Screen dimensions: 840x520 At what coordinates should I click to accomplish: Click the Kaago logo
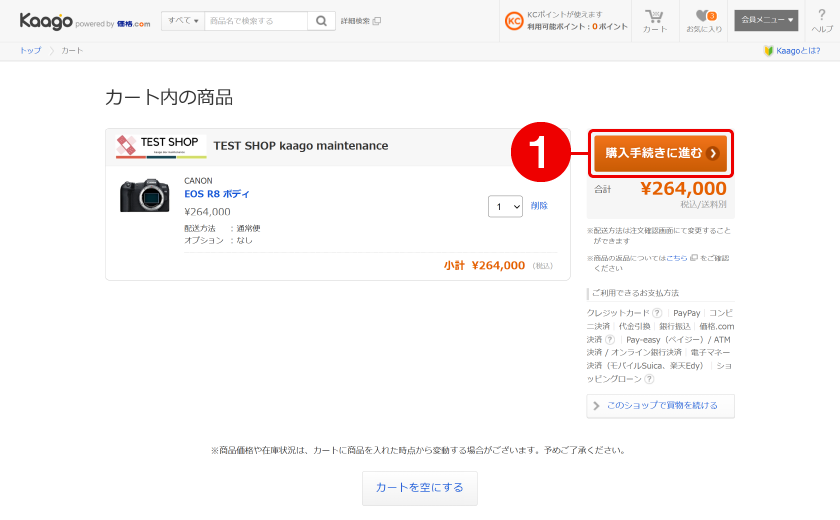tap(46, 21)
